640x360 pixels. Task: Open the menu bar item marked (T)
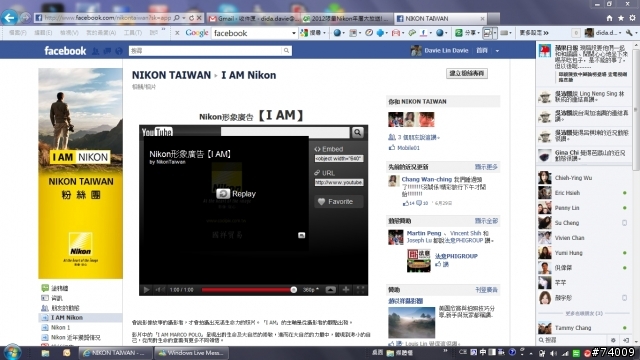(133, 33)
